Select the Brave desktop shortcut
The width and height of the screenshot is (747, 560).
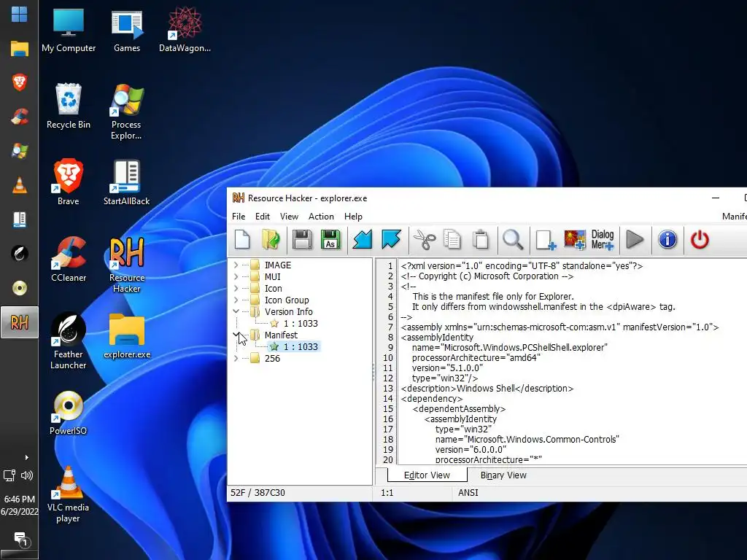68,182
